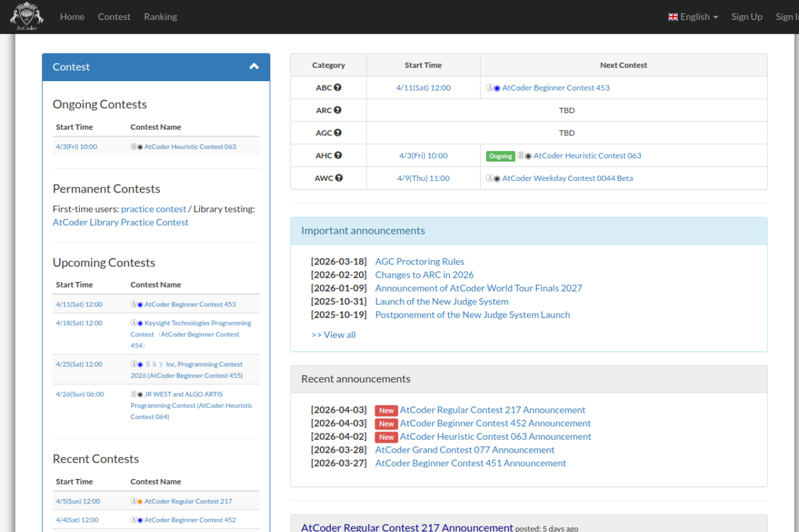Screen dimensions: 799x532
Task: Collapse the Contest panel with the chevron
Action: coord(254,67)
